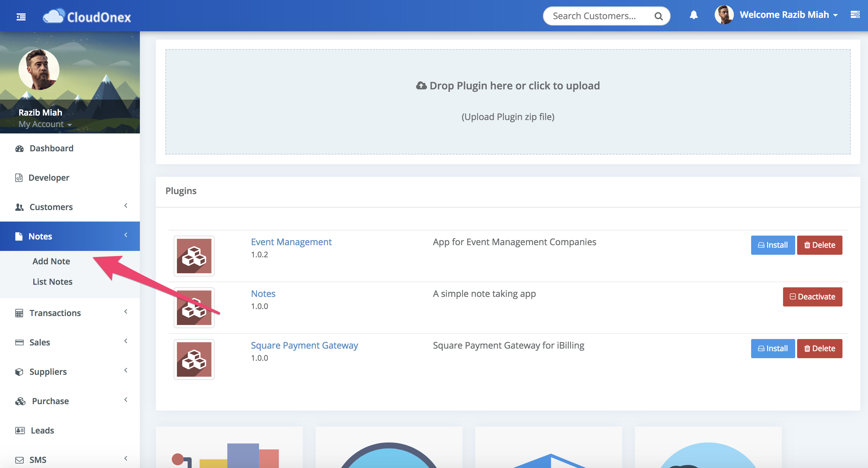Image resolution: width=868 pixels, height=468 pixels.
Task: Toggle the sidebar hamburger menu icon
Action: pos(21,16)
